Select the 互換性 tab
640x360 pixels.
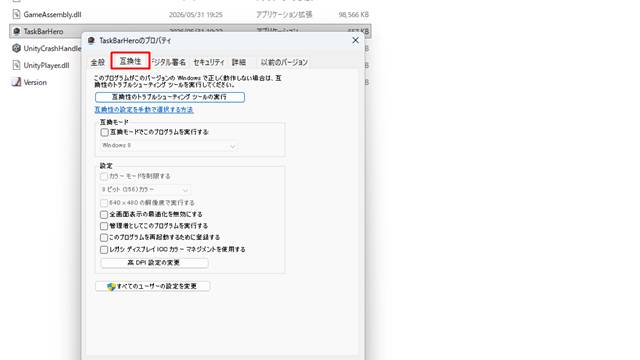click(x=130, y=61)
